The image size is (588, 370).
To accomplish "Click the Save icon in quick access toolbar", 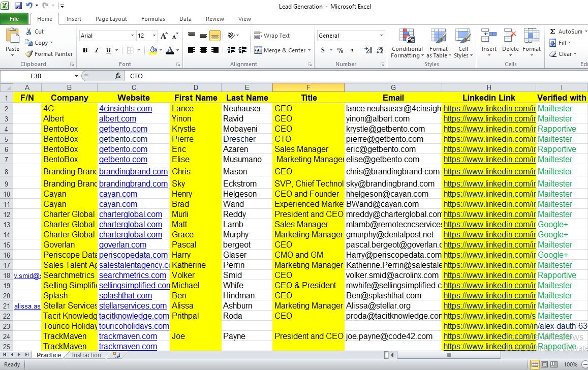I will pos(18,6).
